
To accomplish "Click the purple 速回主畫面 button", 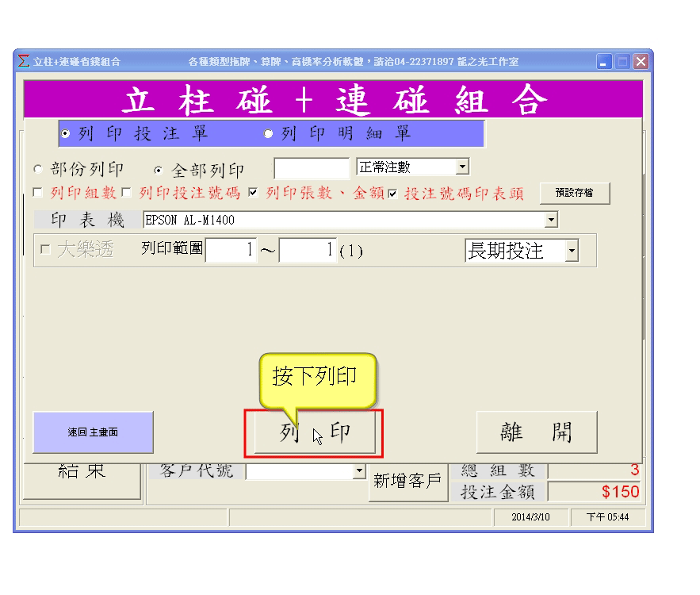I will tap(93, 432).
